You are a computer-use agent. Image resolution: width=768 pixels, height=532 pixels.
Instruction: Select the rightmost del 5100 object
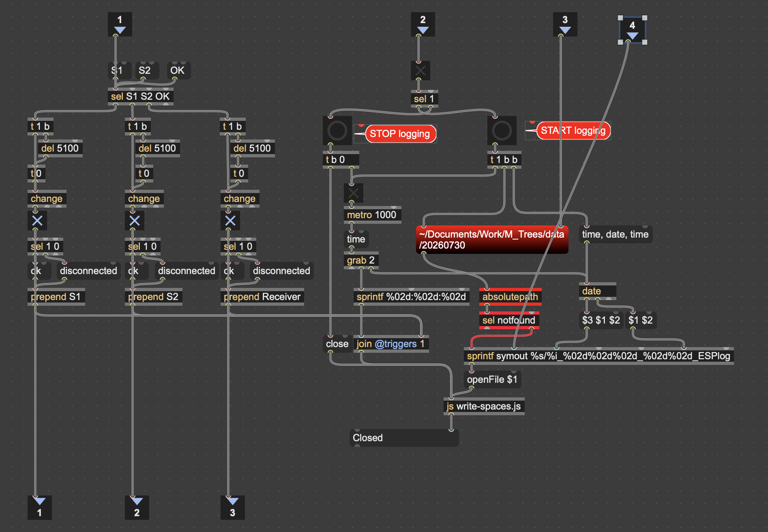252,148
